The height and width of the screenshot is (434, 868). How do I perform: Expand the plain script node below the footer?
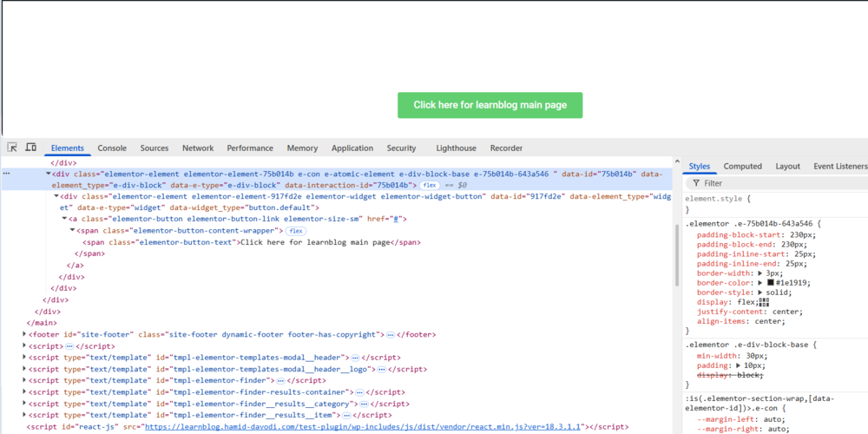tap(23, 346)
